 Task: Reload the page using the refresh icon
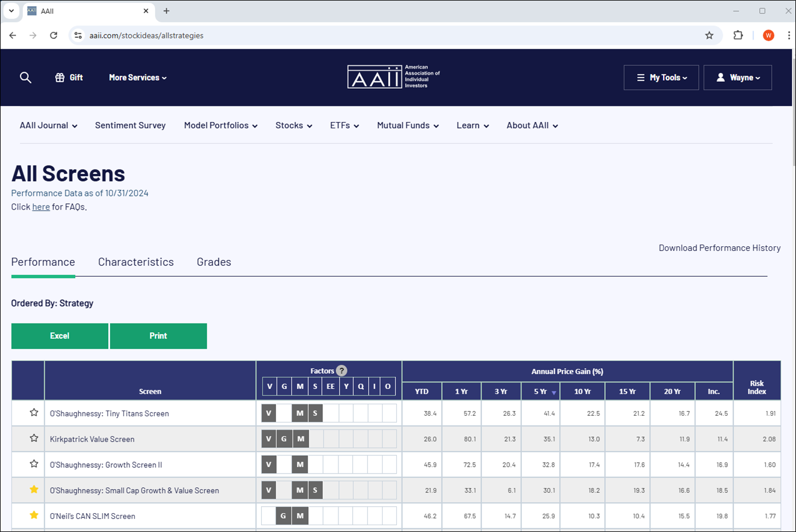click(54, 36)
